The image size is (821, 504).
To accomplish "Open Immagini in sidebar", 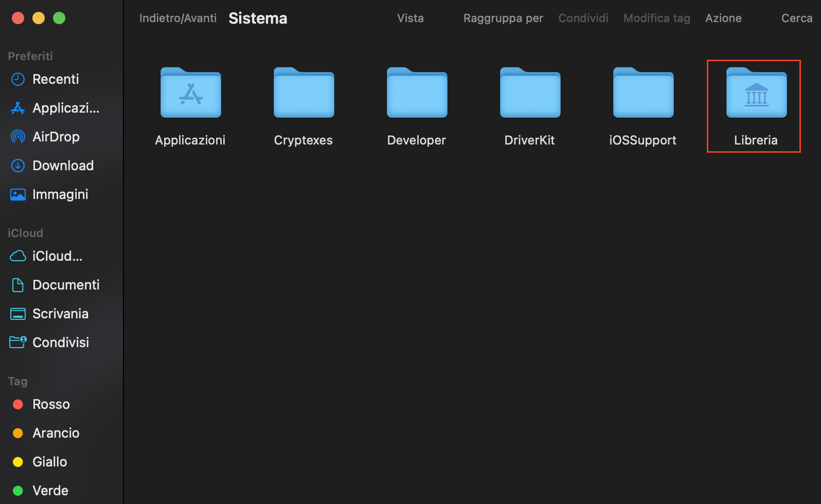I will point(60,194).
